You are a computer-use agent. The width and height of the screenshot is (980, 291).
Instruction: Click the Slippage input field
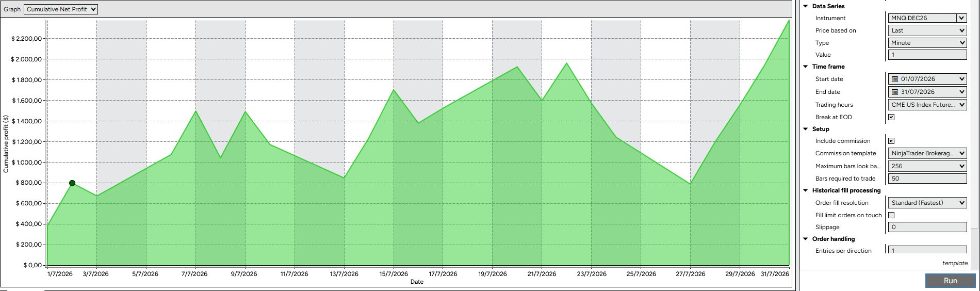(x=927, y=227)
